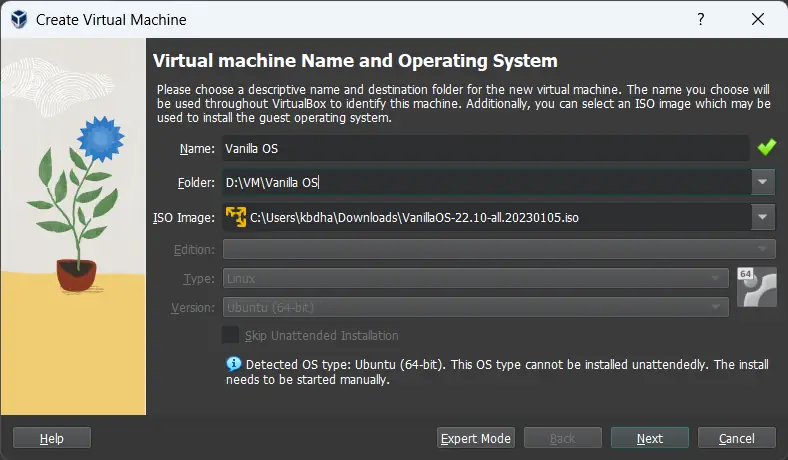Click the blue info icon beside the detected OS message
The width and height of the screenshot is (788, 460).
234,364
